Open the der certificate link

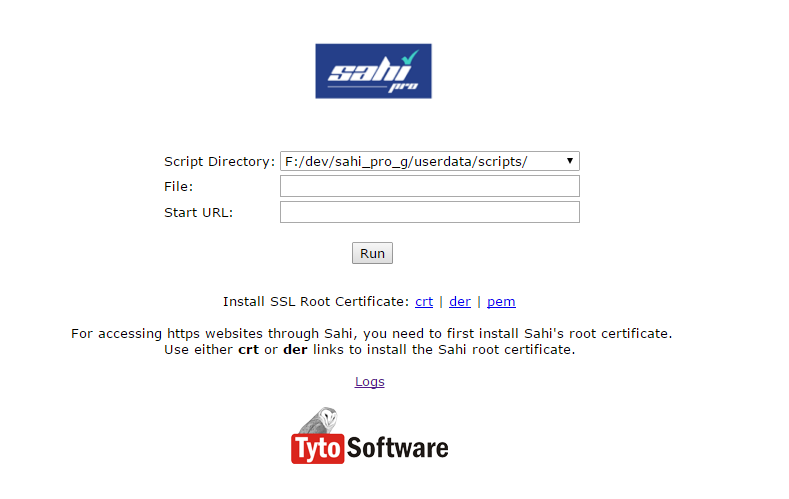460,301
